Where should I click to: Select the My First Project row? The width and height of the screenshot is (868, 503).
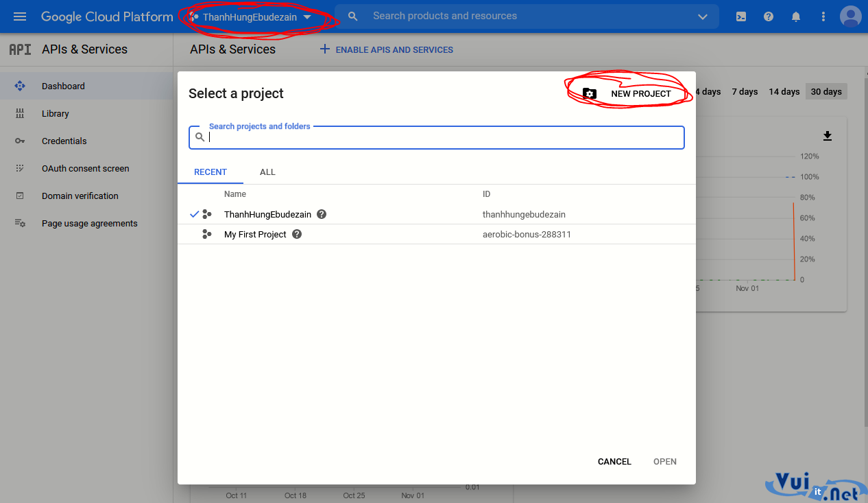pyautogui.click(x=437, y=234)
